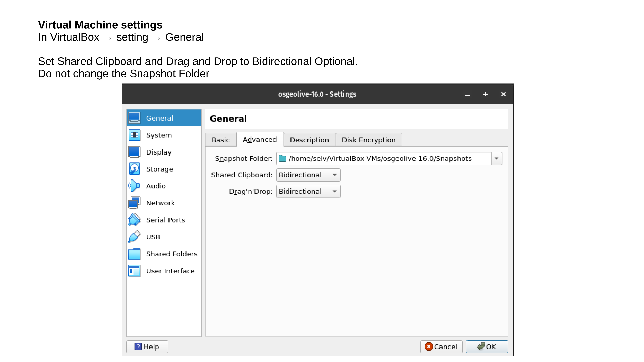Expand the Snapshot Folder dropdown arrow
The width and height of the screenshot is (644, 362).
click(496, 158)
